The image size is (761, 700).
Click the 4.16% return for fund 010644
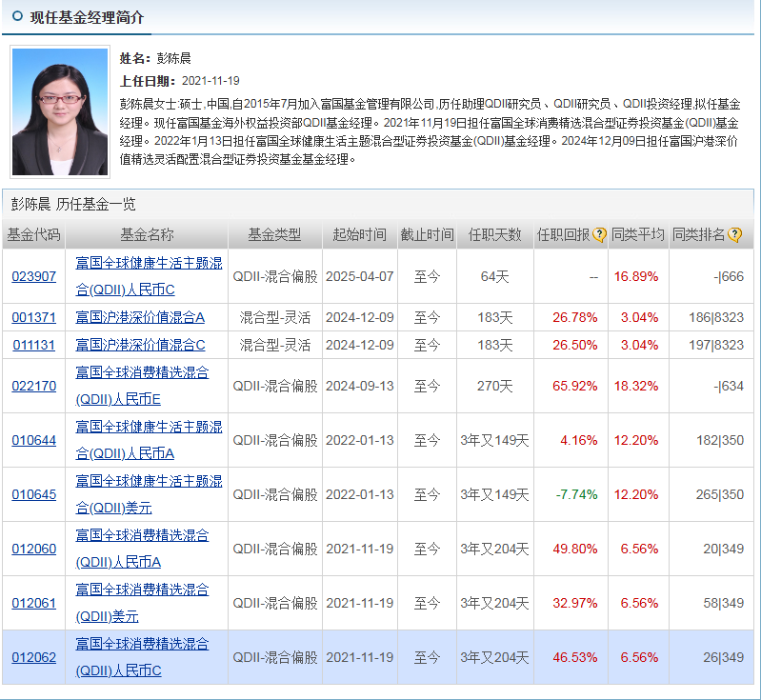click(578, 440)
